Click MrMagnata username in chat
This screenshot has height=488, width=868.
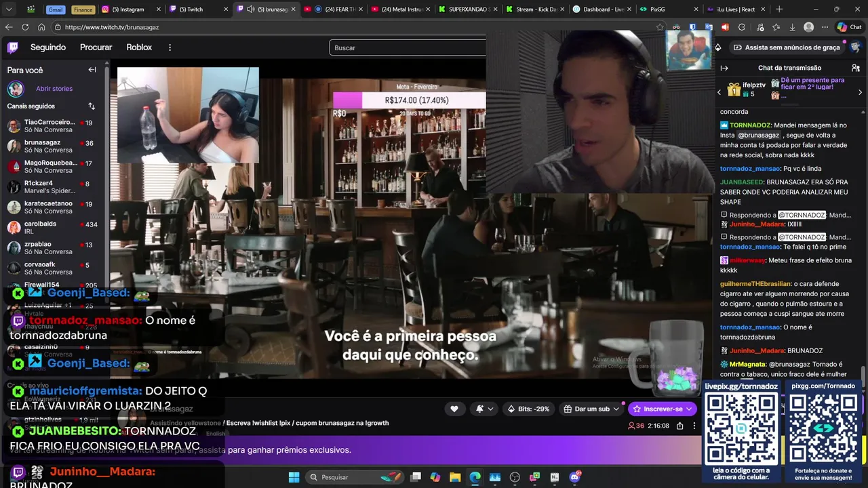click(747, 364)
